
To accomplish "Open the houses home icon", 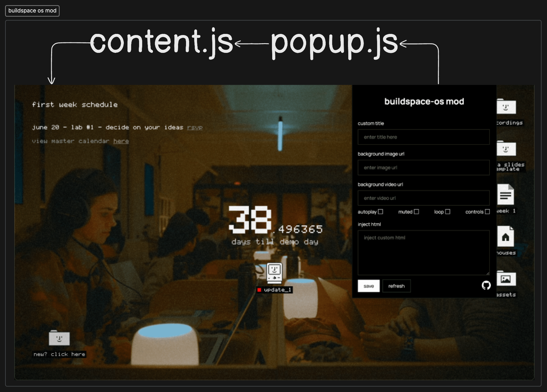I will click(505, 237).
